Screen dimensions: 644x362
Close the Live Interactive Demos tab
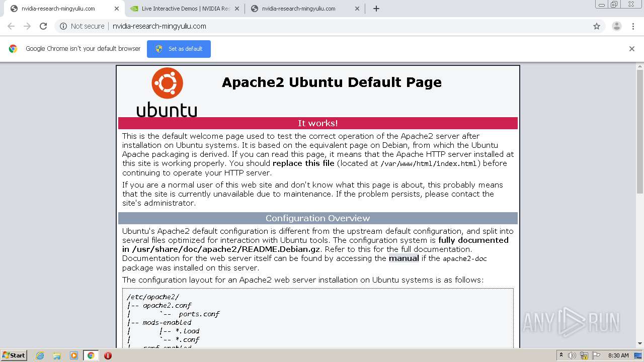237,9
